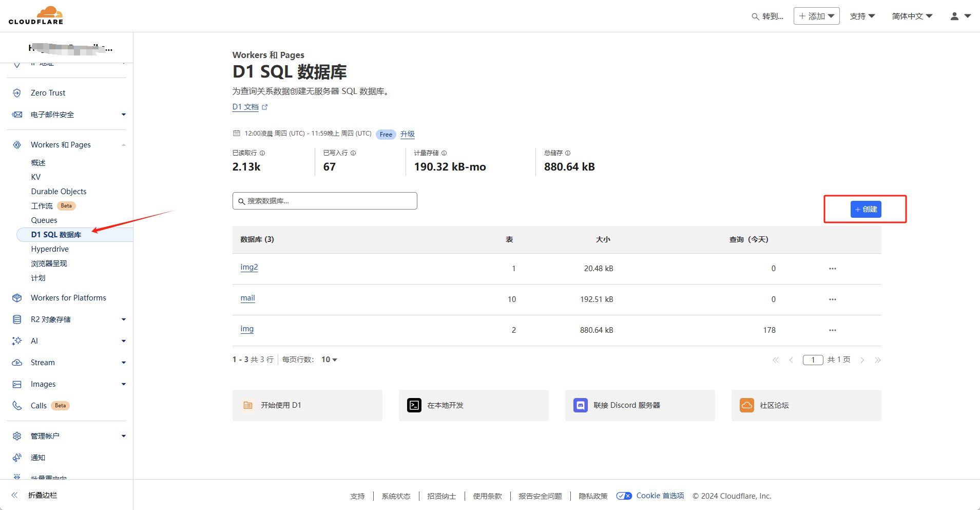Click the calendar icon by the date range
Viewport: 980px width, 510px height.
coord(237,133)
